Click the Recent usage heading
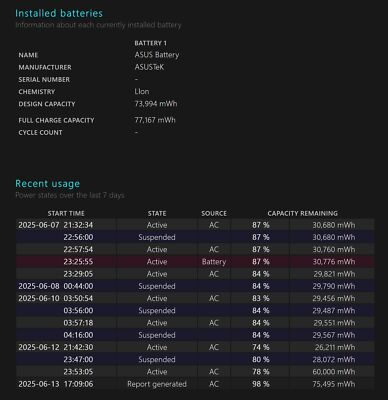The image size is (388, 400). [x=48, y=184]
